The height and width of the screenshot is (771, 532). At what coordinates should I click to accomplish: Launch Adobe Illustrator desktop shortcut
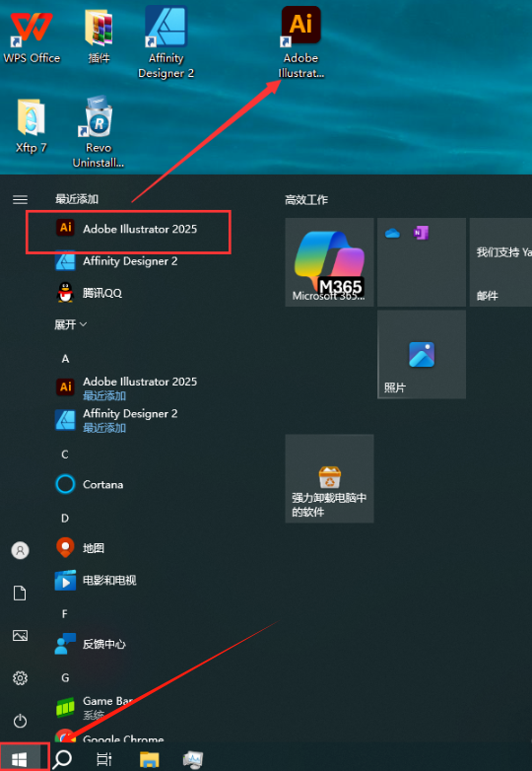pyautogui.click(x=300, y=42)
